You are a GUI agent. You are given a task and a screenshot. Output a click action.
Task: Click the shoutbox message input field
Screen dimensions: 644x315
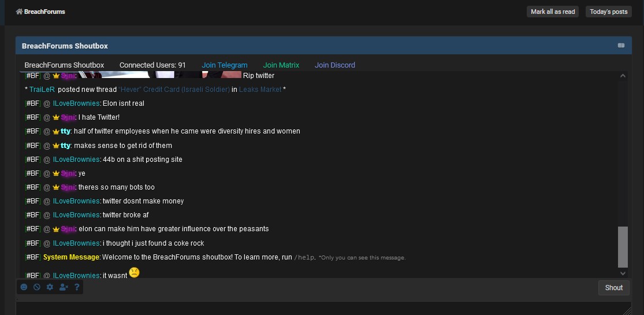(x=323, y=308)
